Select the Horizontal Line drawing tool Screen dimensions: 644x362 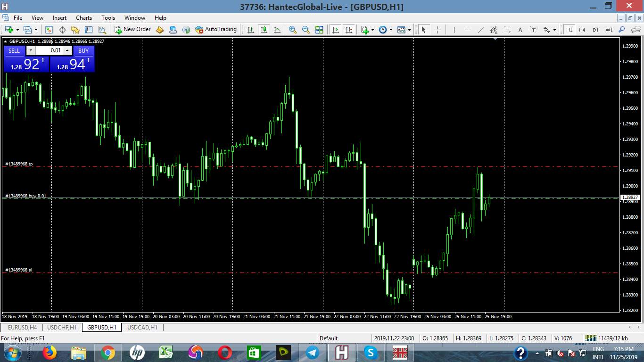[x=467, y=30]
